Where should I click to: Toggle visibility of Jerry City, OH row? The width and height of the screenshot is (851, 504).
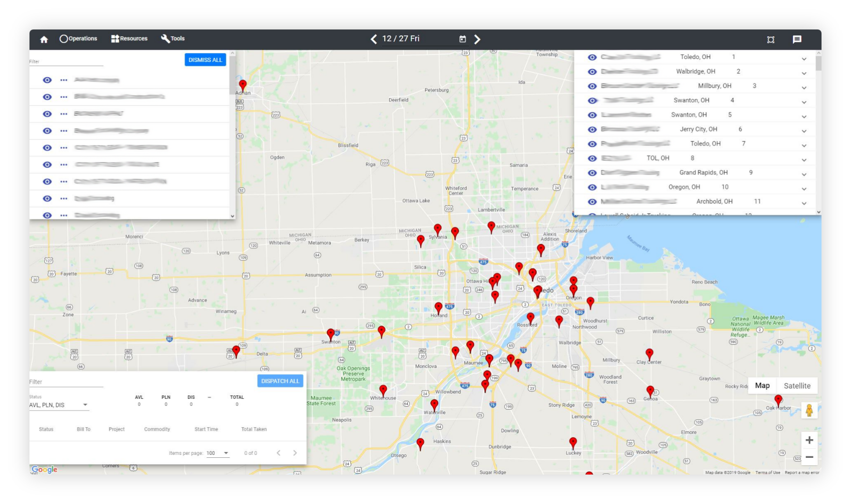tap(592, 130)
